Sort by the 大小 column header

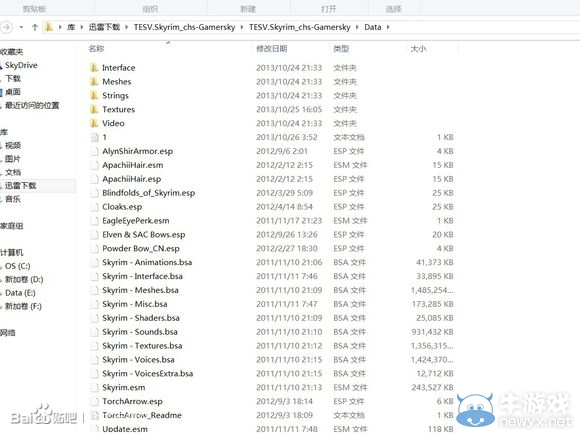pyautogui.click(x=418, y=48)
